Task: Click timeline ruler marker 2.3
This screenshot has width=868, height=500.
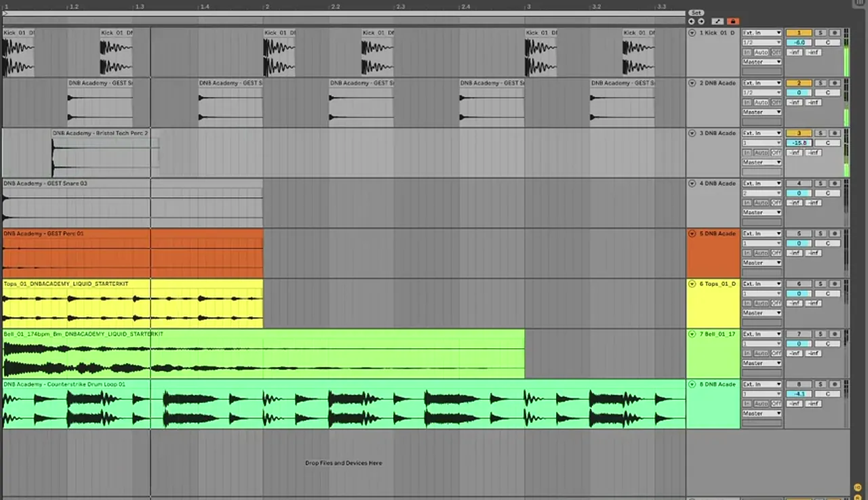Action: pyautogui.click(x=401, y=6)
